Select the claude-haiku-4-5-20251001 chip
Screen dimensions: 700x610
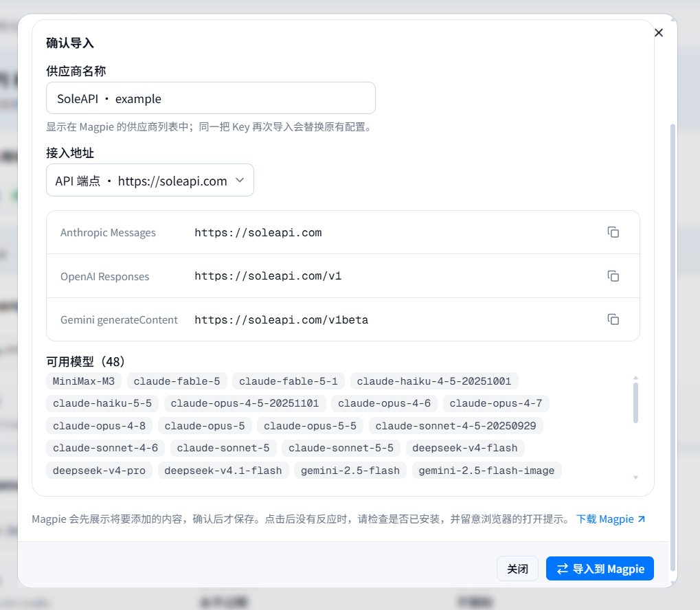(x=434, y=381)
